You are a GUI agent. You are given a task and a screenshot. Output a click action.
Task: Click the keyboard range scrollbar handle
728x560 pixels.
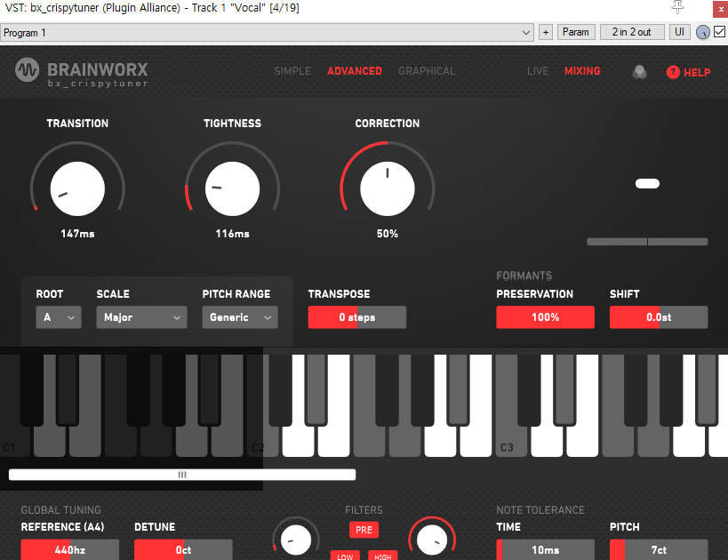click(x=182, y=475)
